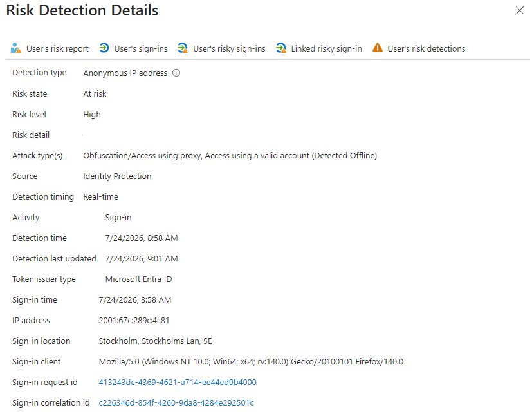Click the 'Sign-in request id' label
Viewport: 532px width, 416px height.
[x=45, y=383]
